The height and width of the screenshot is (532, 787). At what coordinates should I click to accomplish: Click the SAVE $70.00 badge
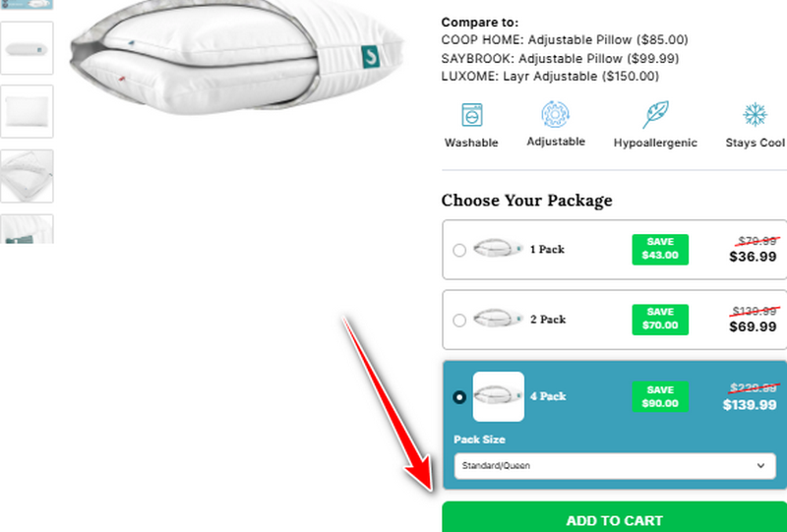point(660,320)
